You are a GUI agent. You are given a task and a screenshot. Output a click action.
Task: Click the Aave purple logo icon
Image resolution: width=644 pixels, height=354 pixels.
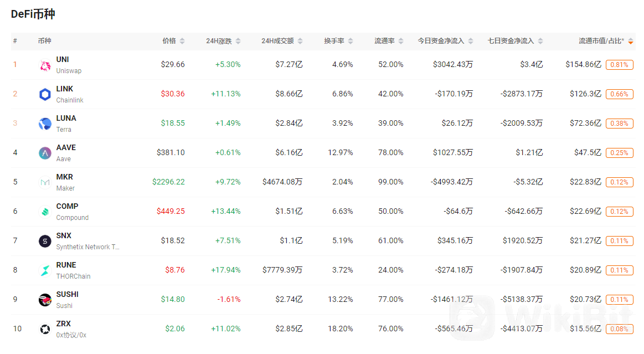(45, 153)
